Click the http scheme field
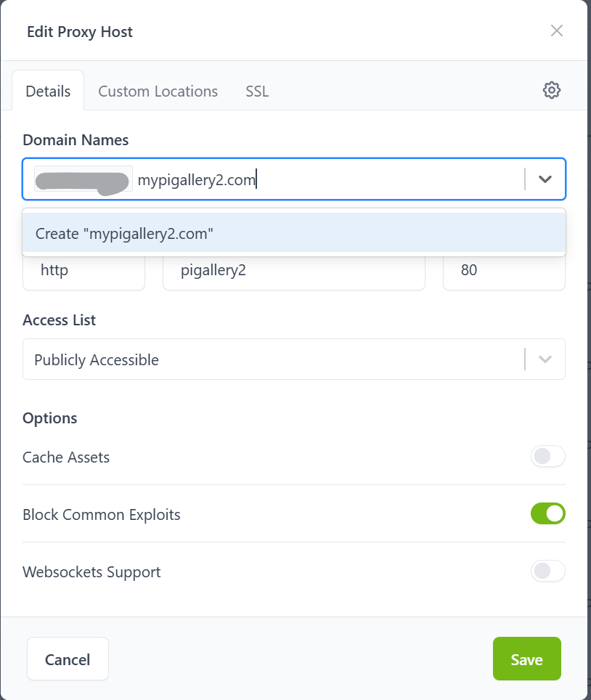 (x=83, y=271)
